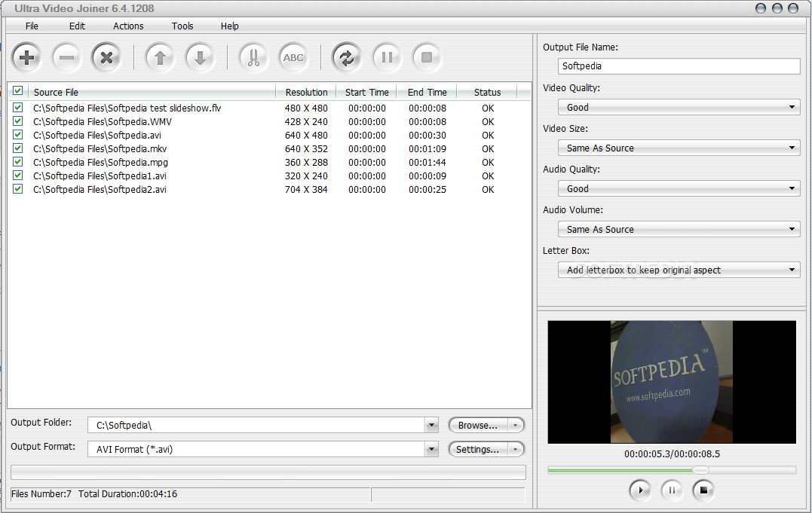Click the toolbar pause icon
This screenshot has width=812, height=513.
pyautogui.click(x=387, y=57)
